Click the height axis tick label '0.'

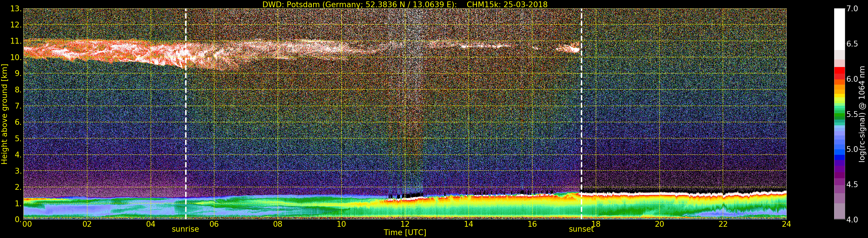click(x=18, y=220)
